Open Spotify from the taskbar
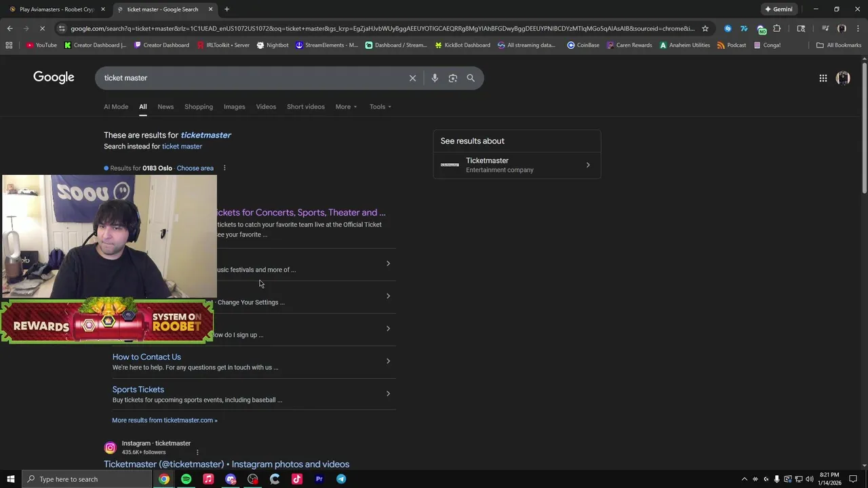 (x=186, y=479)
